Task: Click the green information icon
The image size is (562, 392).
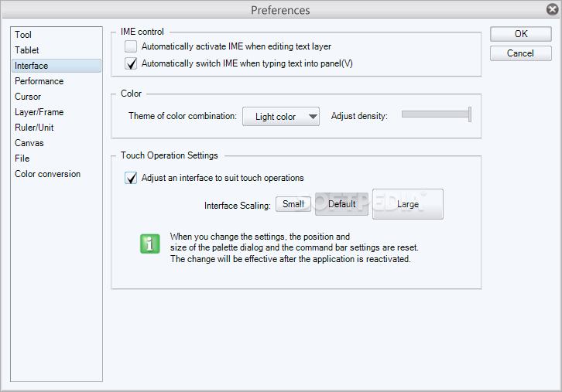Action: coord(150,244)
